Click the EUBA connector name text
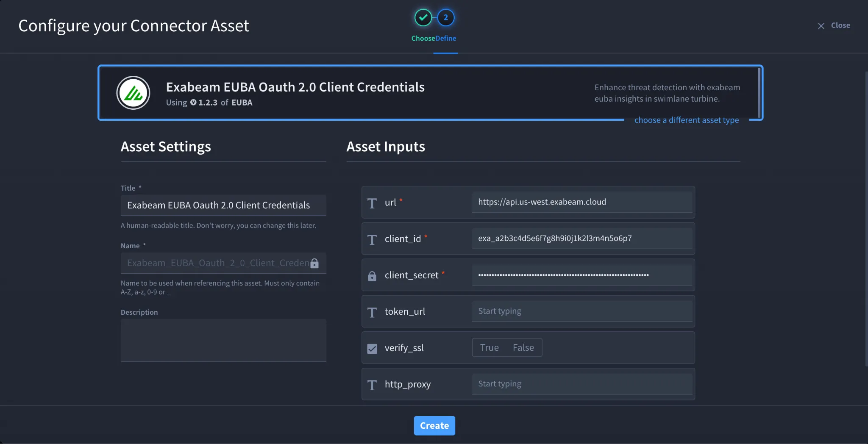868x444 pixels. point(242,103)
